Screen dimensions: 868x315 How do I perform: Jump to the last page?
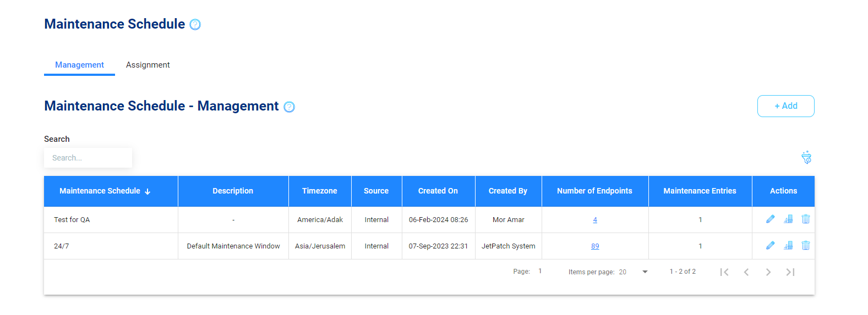790,272
